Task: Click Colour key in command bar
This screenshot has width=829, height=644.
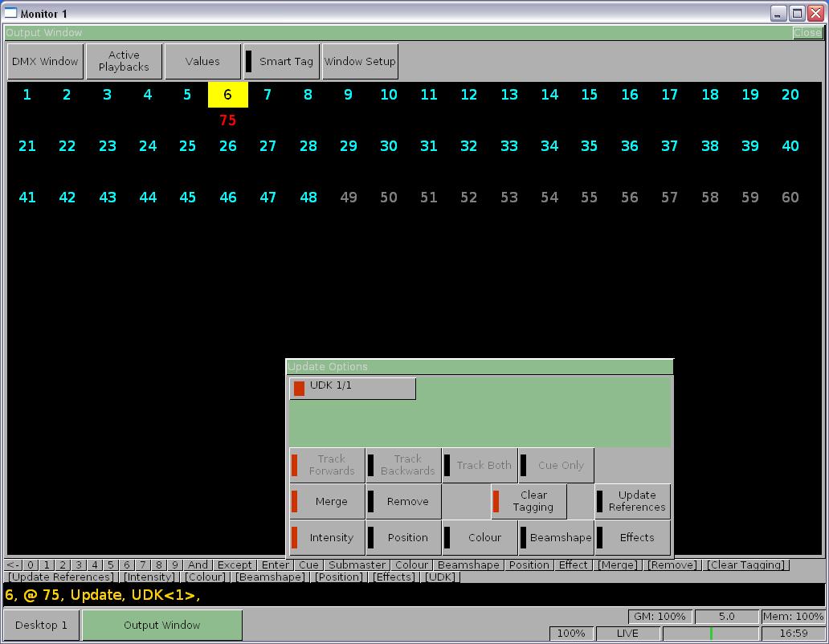Action: click(412, 565)
